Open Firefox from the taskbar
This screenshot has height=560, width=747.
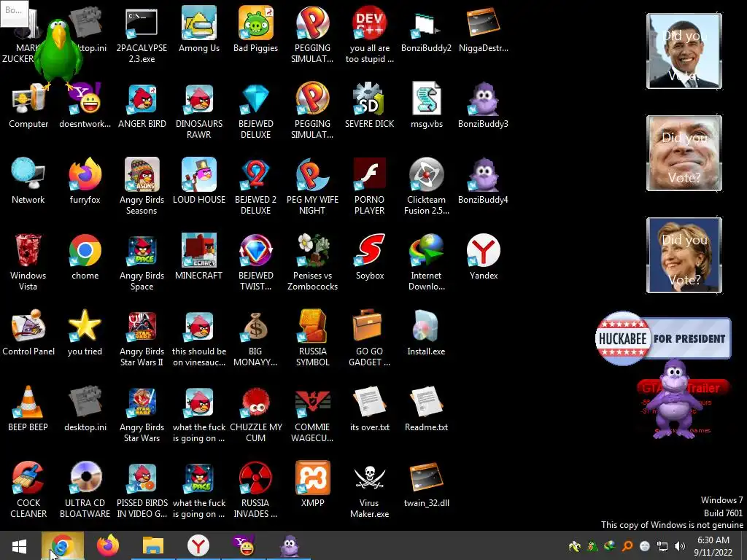(108, 546)
